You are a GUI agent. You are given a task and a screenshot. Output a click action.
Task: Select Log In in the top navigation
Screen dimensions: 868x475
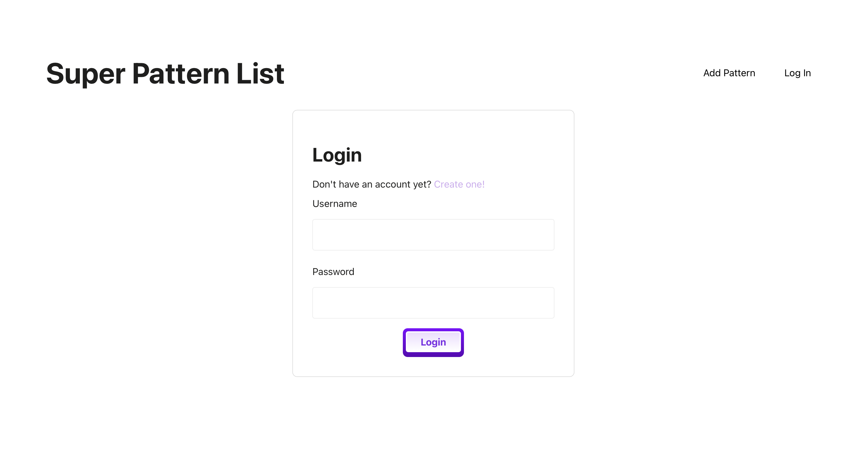click(x=797, y=73)
